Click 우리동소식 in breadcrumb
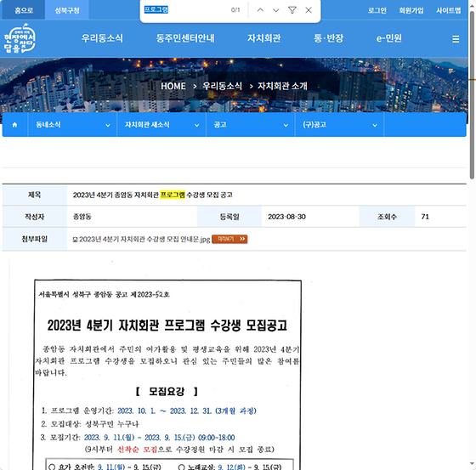476x470 pixels. [222, 86]
